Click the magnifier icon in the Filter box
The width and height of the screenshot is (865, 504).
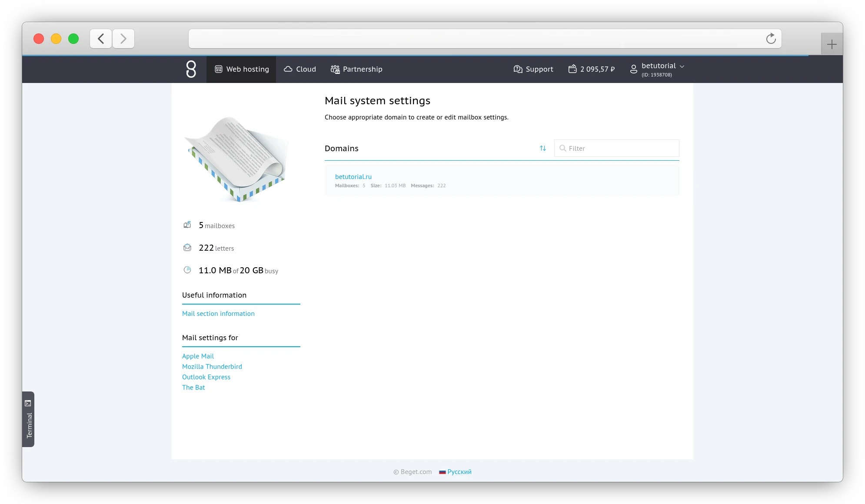[563, 148]
